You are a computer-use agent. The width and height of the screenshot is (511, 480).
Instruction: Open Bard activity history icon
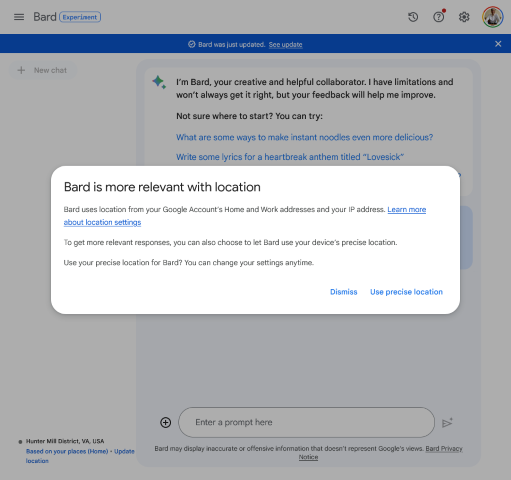click(x=413, y=17)
